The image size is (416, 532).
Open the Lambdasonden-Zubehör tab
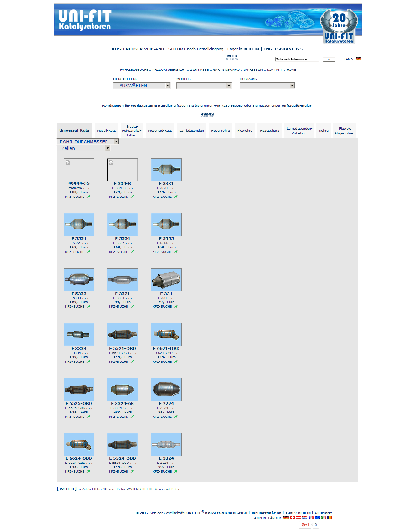coord(299,130)
